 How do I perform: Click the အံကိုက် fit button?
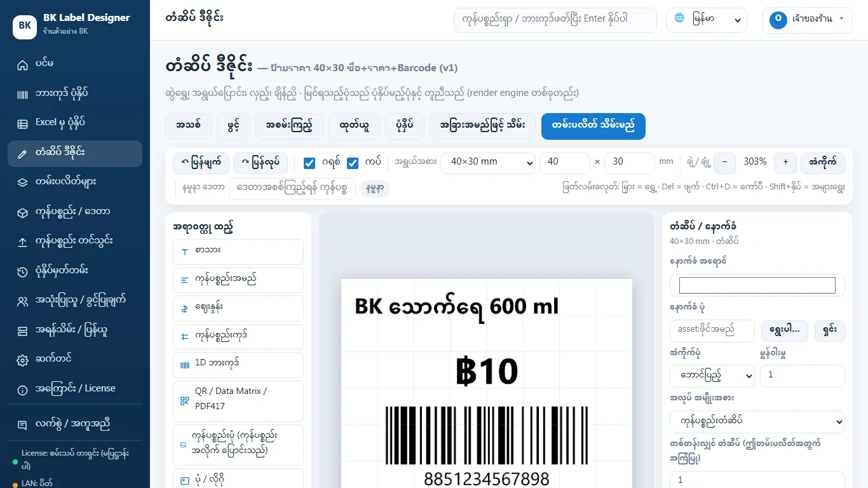point(823,163)
